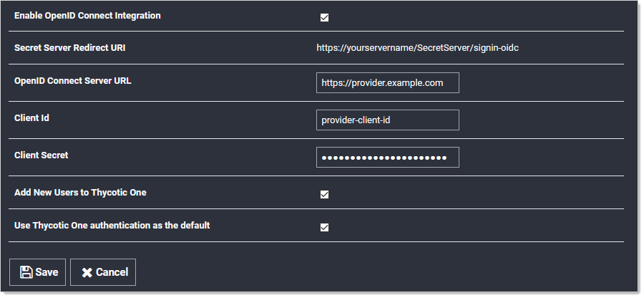The height and width of the screenshot is (298, 644).
Task: Click the Add New Users label text
Action: pyautogui.click(x=80, y=193)
